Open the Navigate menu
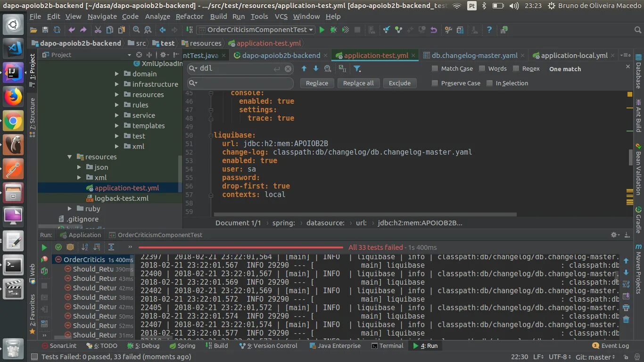644x362 pixels. [102, 16]
